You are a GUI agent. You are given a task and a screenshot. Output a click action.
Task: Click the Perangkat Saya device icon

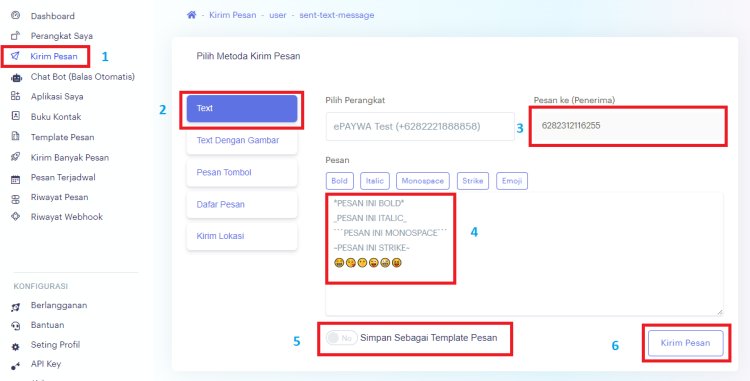coord(15,35)
